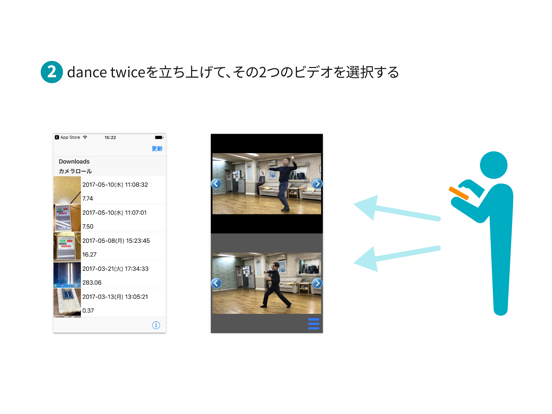Choose the Downloads album header

[74, 162]
